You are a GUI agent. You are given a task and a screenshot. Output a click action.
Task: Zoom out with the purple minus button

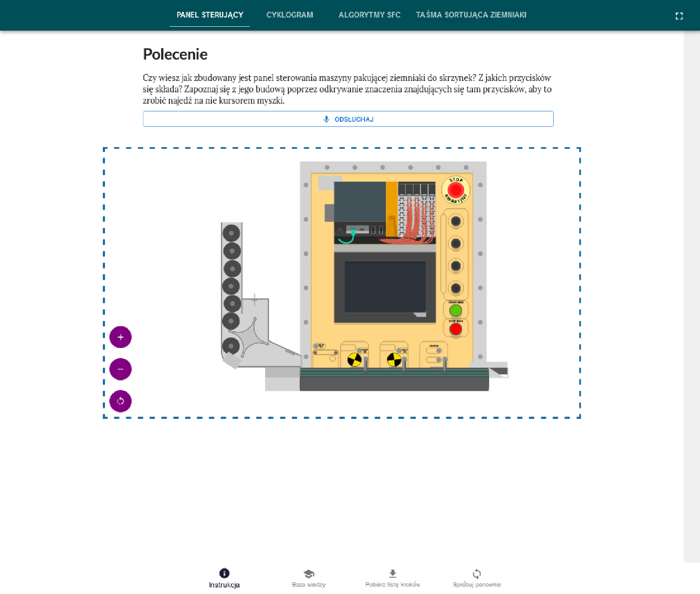tap(120, 369)
